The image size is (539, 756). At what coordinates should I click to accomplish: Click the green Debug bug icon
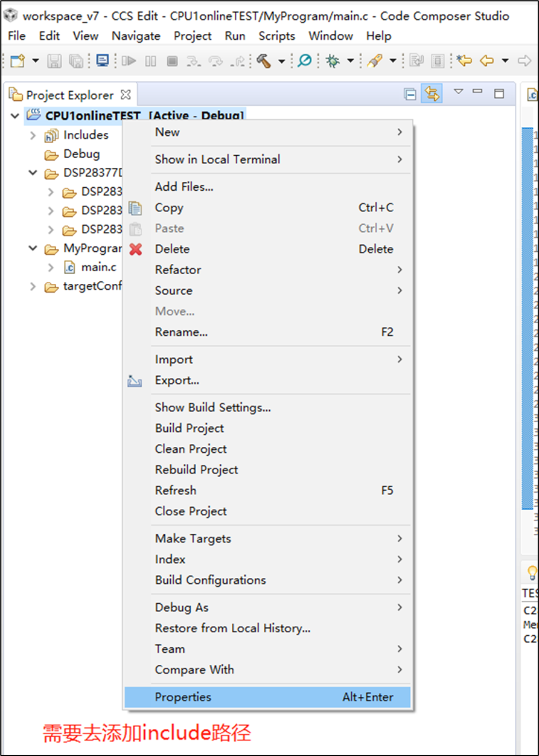click(333, 61)
